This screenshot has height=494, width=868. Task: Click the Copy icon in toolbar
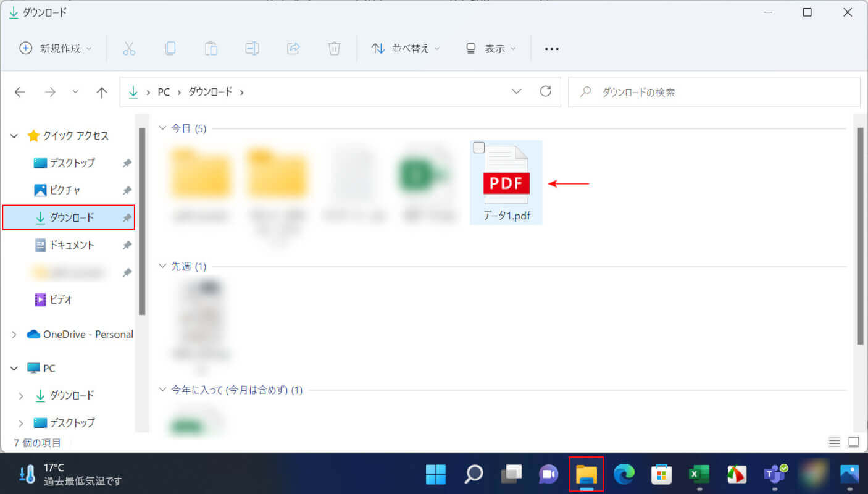pos(170,49)
